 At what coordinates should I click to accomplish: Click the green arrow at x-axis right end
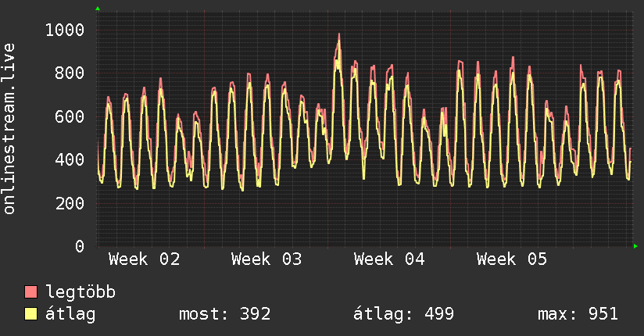(637, 246)
